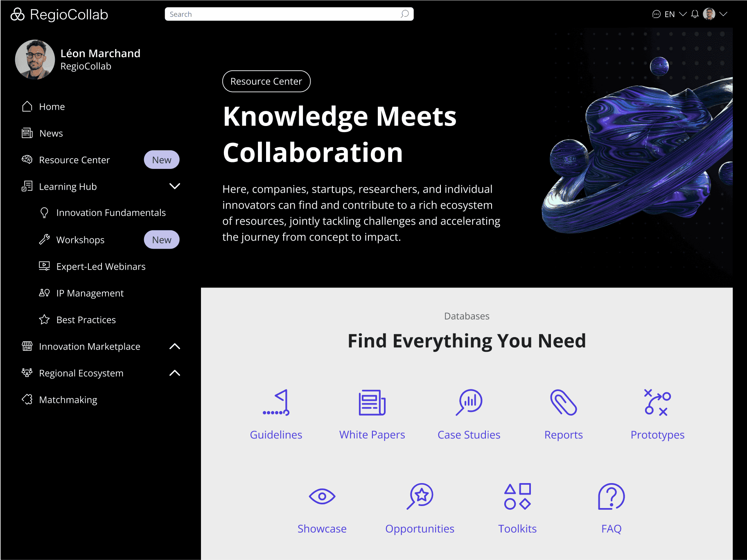Image resolution: width=747 pixels, height=560 pixels.
Task: Click the RegioCollab logo icon
Action: tap(17, 14)
